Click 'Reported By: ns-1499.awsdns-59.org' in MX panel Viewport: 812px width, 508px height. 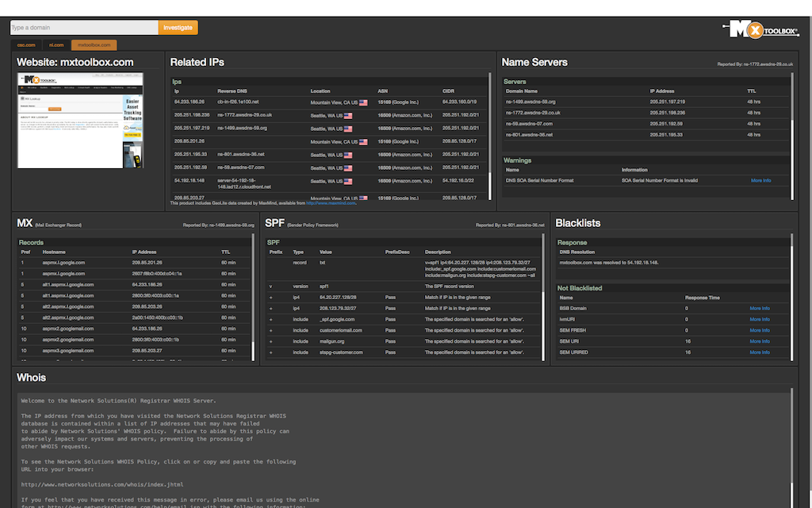tap(219, 225)
